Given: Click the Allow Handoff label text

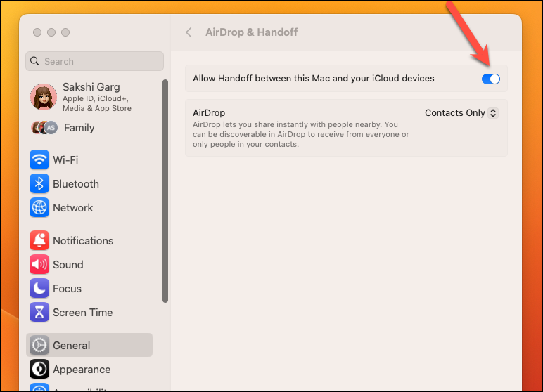Looking at the screenshot, I should click(314, 79).
